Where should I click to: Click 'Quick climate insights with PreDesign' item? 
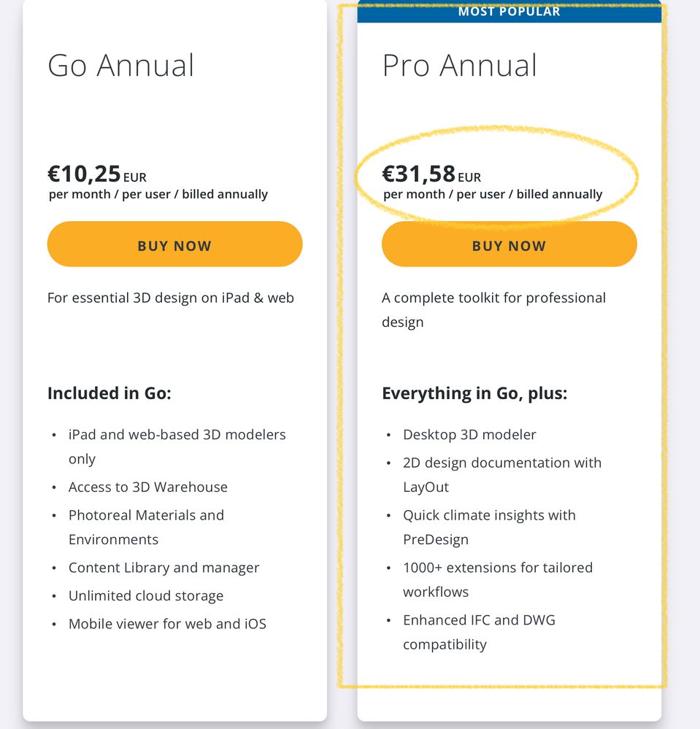489,527
